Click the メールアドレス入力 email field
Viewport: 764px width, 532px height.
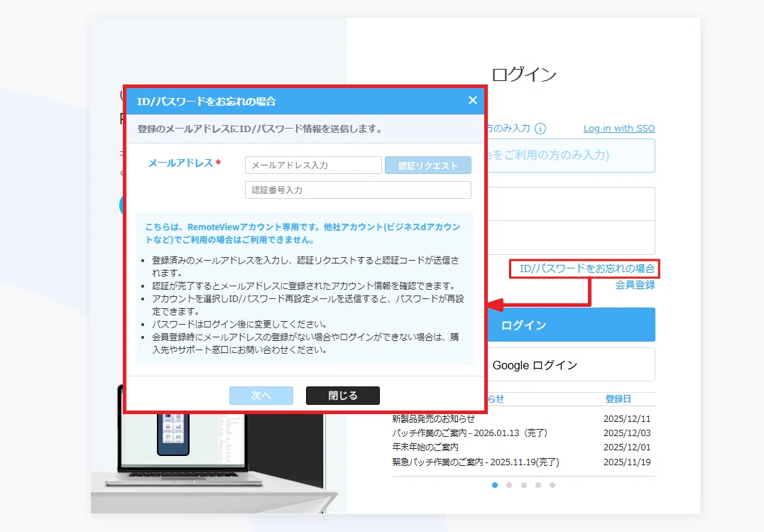(x=312, y=165)
